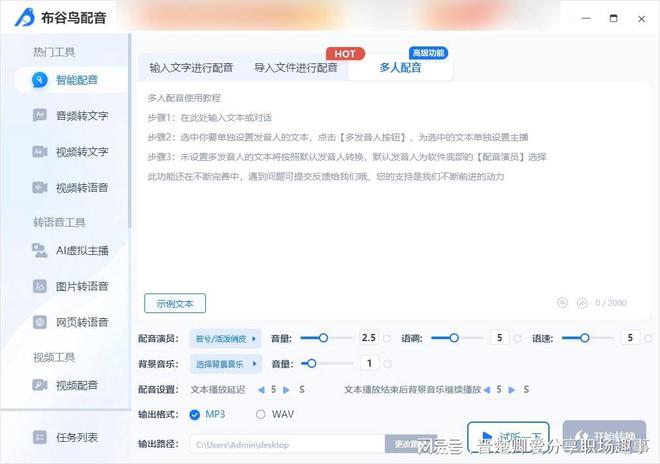Viewport: 660px width, 464px height.
Task: Switch to 输入文字进行配音 tab
Action: pyautogui.click(x=191, y=67)
